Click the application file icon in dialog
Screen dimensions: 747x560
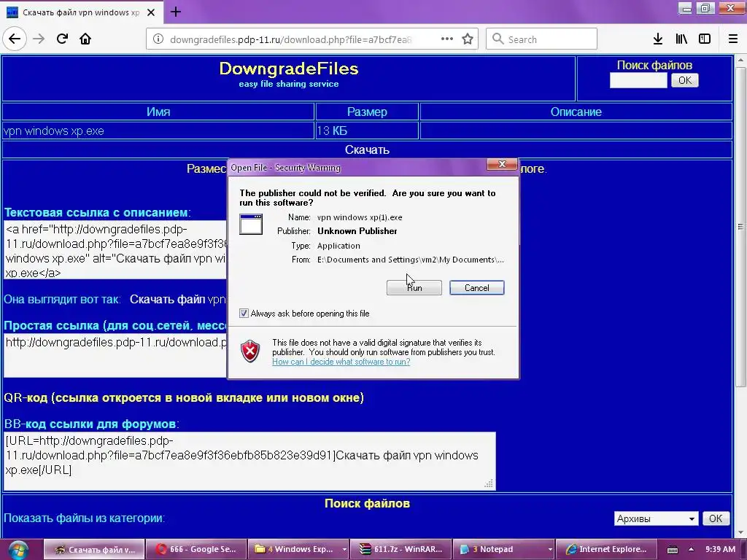click(251, 225)
